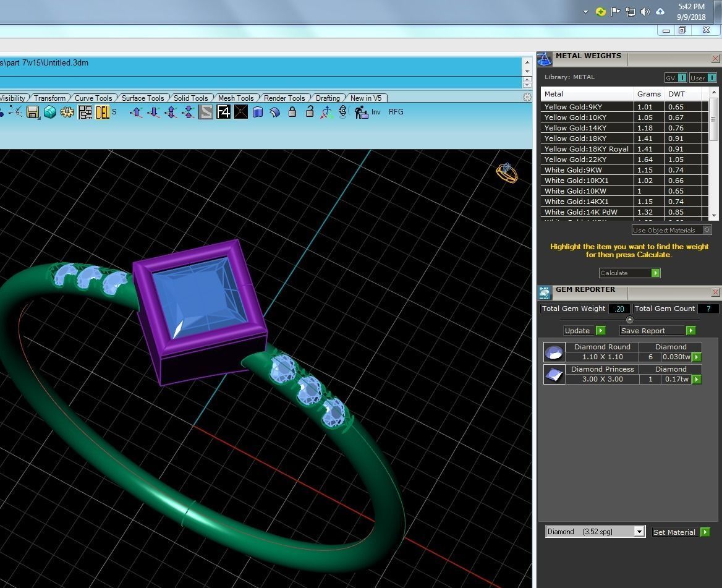Switch to the Transform tab

pyautogui.click(x=49, y=98)
